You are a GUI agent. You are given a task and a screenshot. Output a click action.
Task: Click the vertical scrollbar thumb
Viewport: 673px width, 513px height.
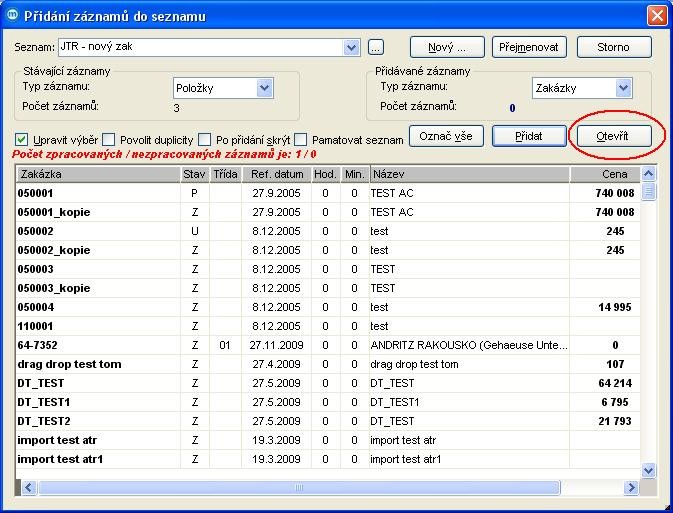pyautogui.click(x=648, y=191)
